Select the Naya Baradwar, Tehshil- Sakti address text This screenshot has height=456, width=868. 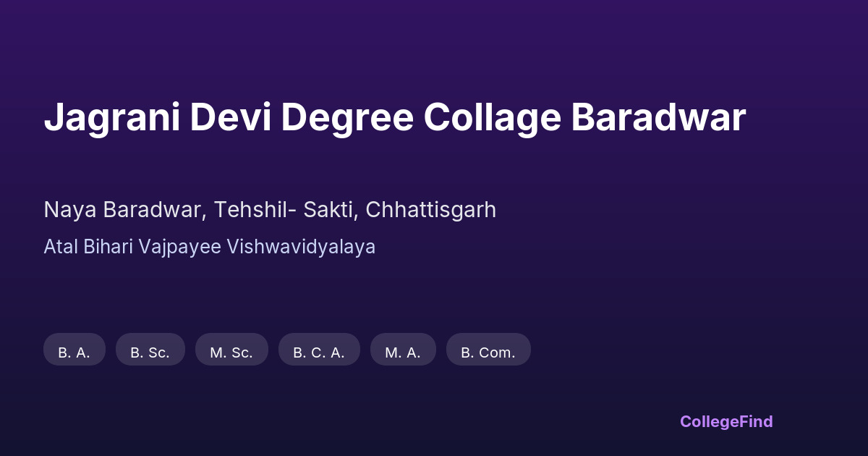[270, 210]
